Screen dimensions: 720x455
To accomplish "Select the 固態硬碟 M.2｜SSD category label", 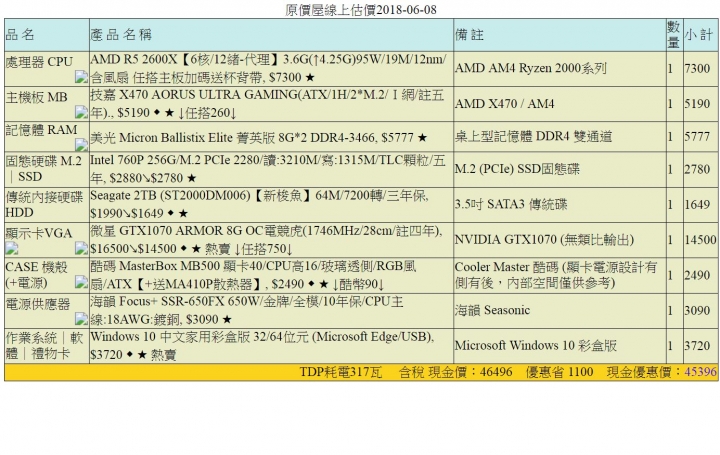I will click(44, 169).
